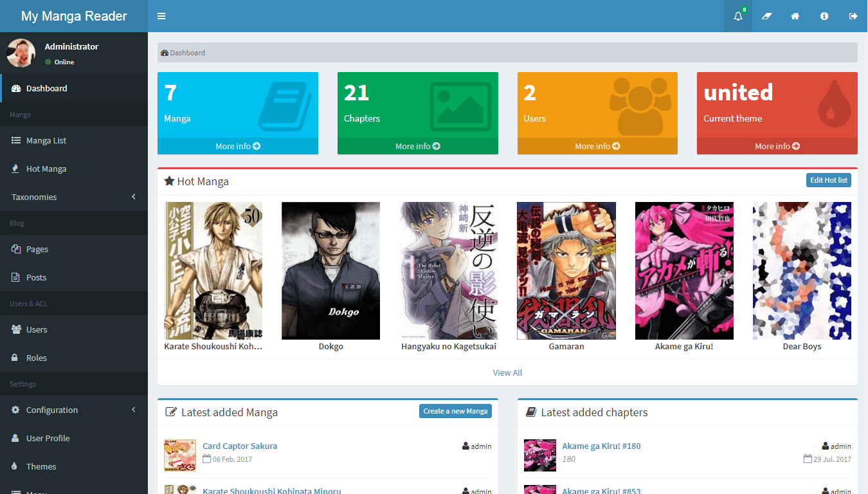Image resolution: width=868 pixels, height=494 pixels.
Task: Click the Administrator avatar picture
Action: tap(21, 53)
